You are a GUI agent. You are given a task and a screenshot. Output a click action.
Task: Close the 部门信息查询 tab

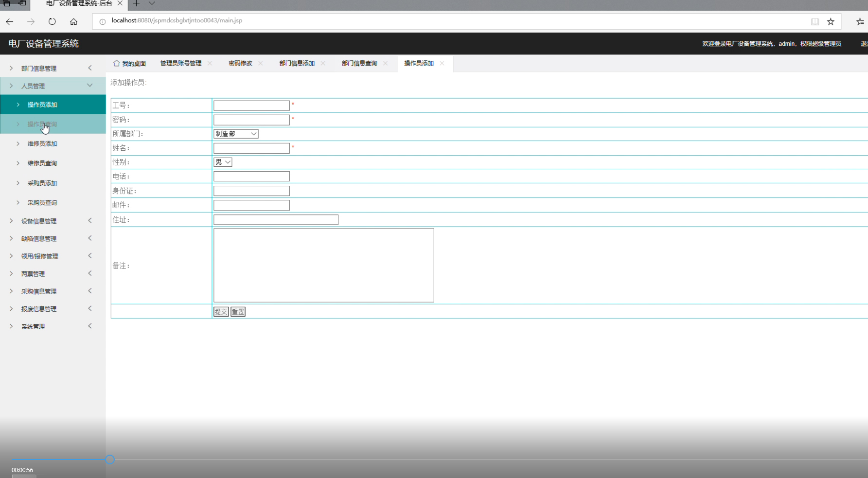385,63
